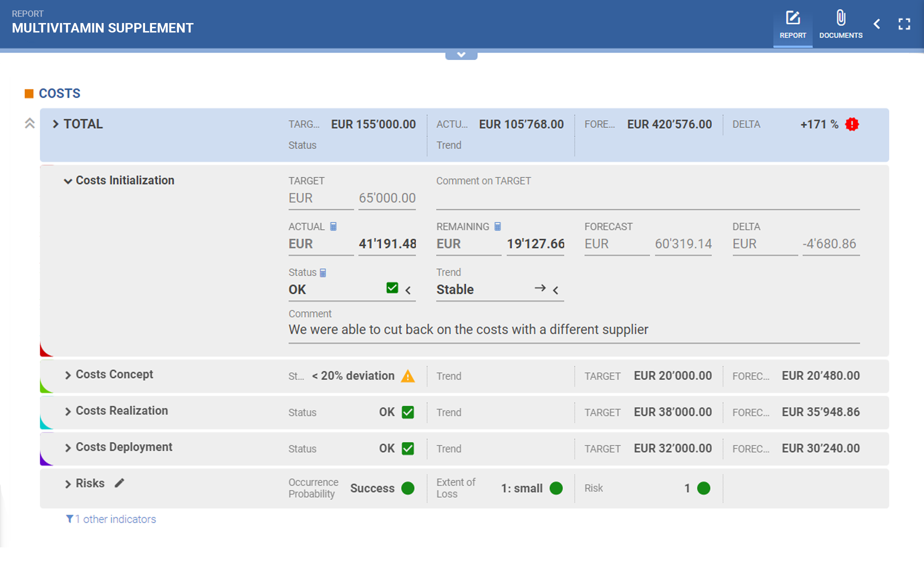
Task: Click Costs Deployment forecast EUR 30'240.00
Action: 821,449
